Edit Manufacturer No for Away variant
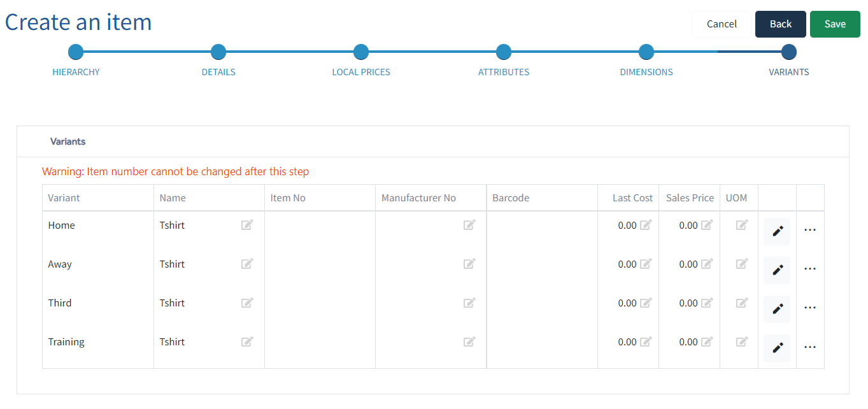 469,264
